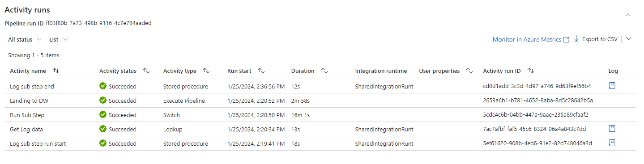This screenshot has width=644, height=164.
Task: Collapse the Activity runs panel
Action: pyautogui.click(x=628, y=15)
